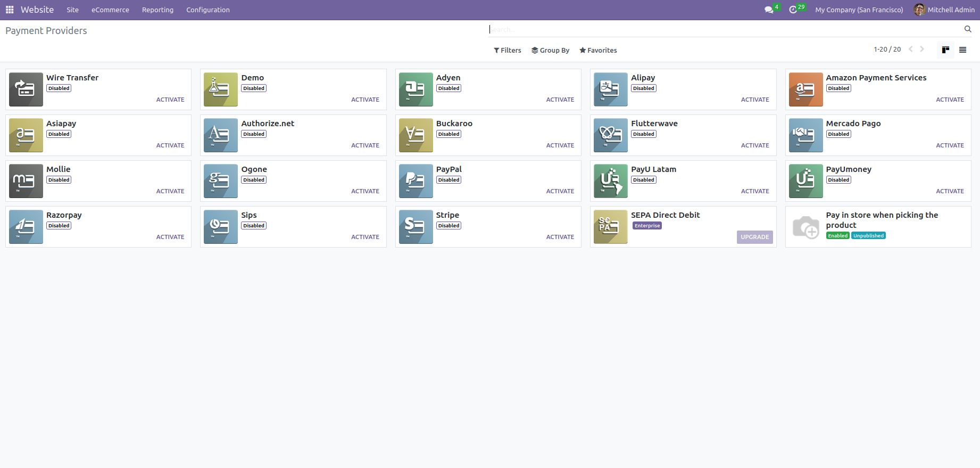Switch to Kanban view
This screenshot has height=468, width=980.
[x=945, y=50]
